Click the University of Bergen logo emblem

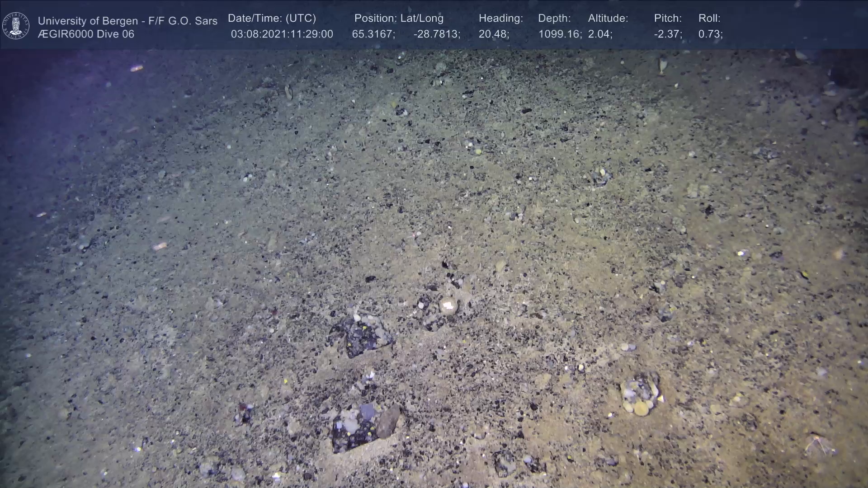tap(16, 26)
